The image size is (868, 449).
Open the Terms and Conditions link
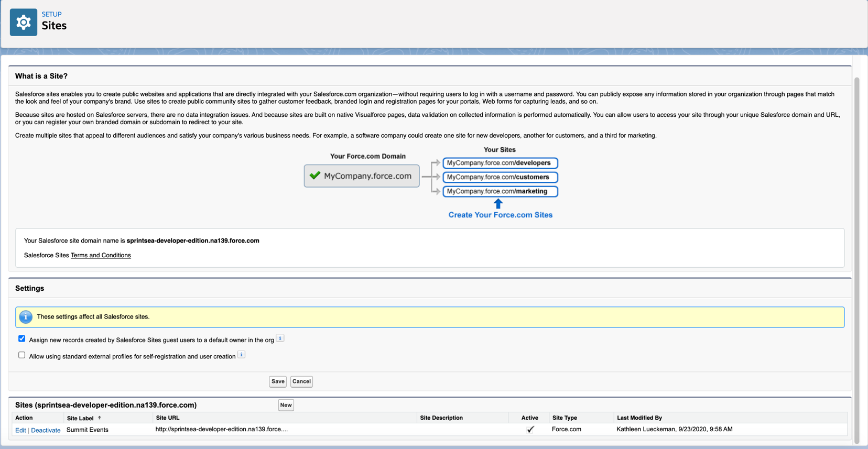point(101,255)
